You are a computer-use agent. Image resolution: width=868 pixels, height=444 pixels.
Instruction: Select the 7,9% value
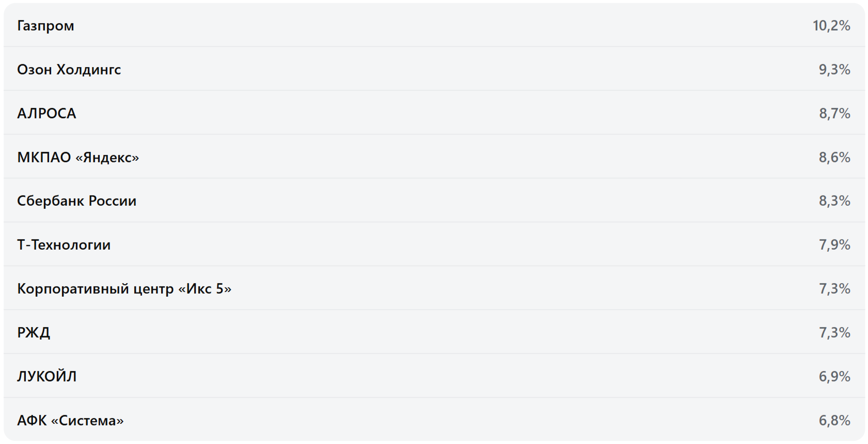(x=834, y=245)
